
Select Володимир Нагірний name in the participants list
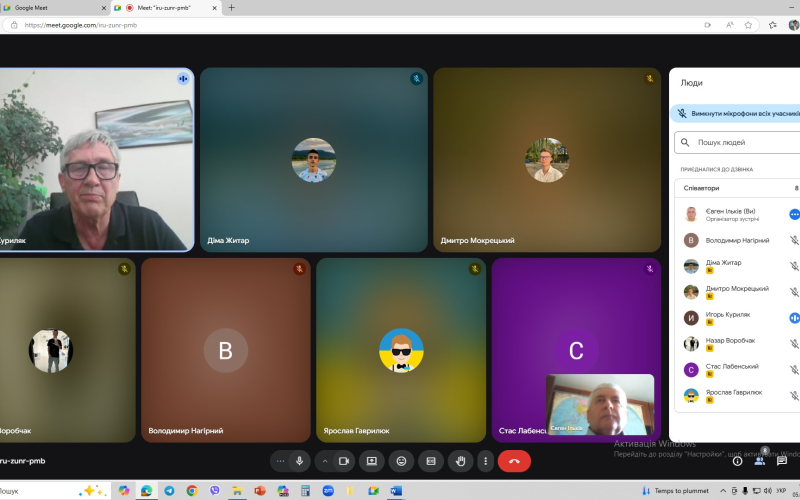(x=737, y=240)
